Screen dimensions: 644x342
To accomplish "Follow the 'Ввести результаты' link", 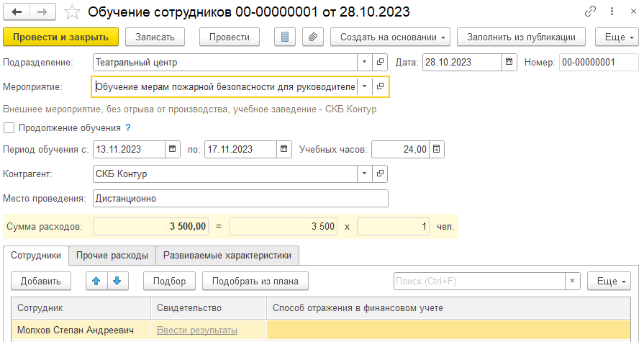I will click(x=196, y=330).
